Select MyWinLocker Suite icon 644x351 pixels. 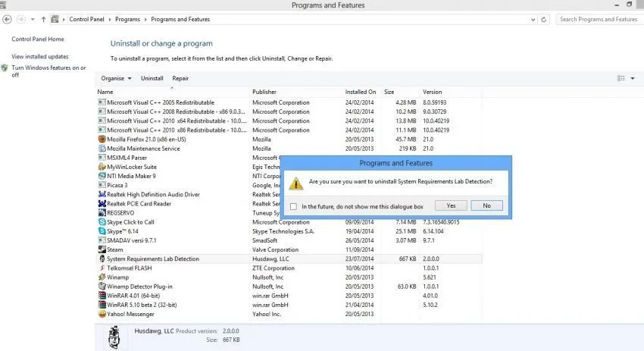[x=102, y=167]
